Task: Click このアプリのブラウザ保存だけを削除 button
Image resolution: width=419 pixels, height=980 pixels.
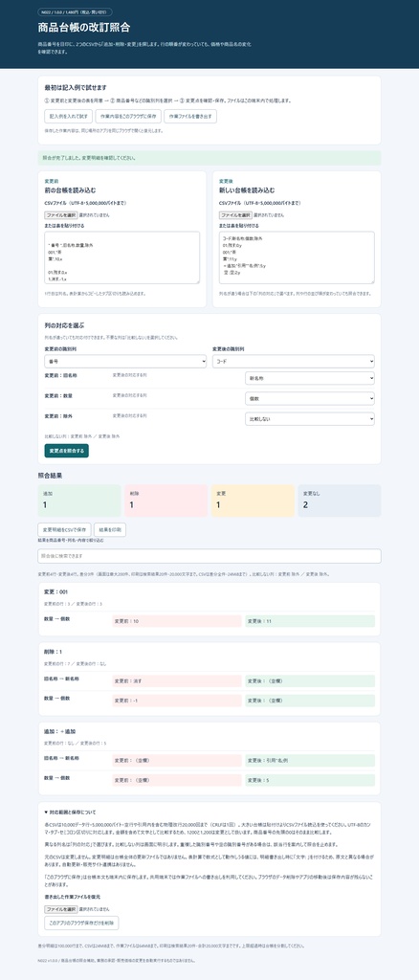Action: point(81,923)
